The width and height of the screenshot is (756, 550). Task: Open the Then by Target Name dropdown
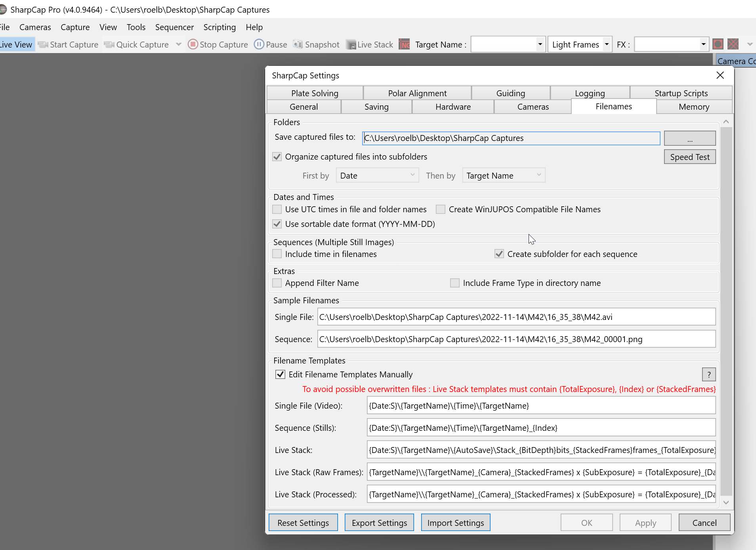pyautogui.click(x=504, y=175)
